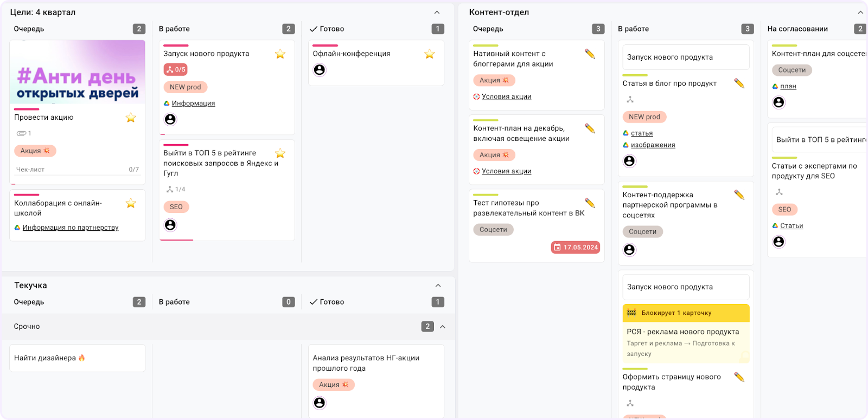Click assignee avatar on Офлайн-конференция card

click(x=320, y=70)
